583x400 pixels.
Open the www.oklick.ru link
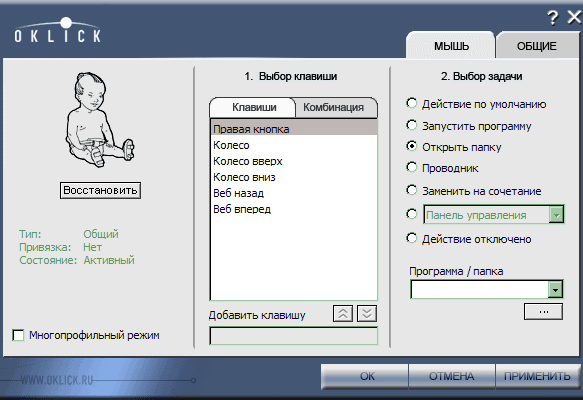(57, 380)
